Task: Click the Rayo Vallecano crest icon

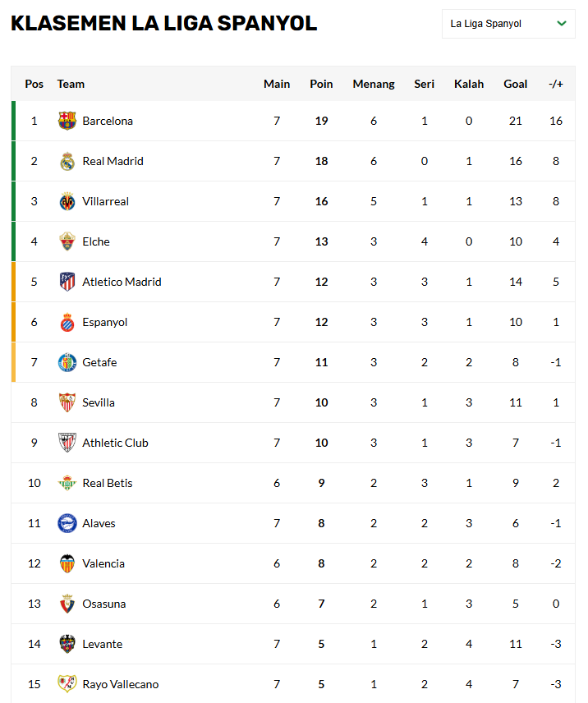Action: point(67,684)
